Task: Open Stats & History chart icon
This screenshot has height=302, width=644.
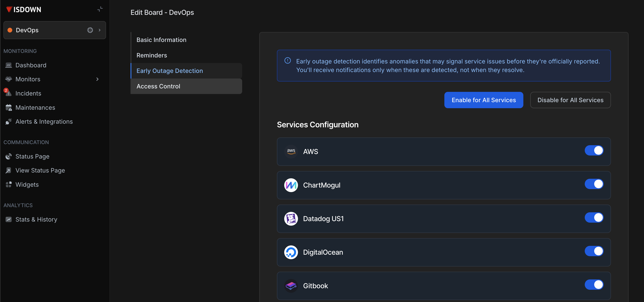Action: tap(9, 219)
